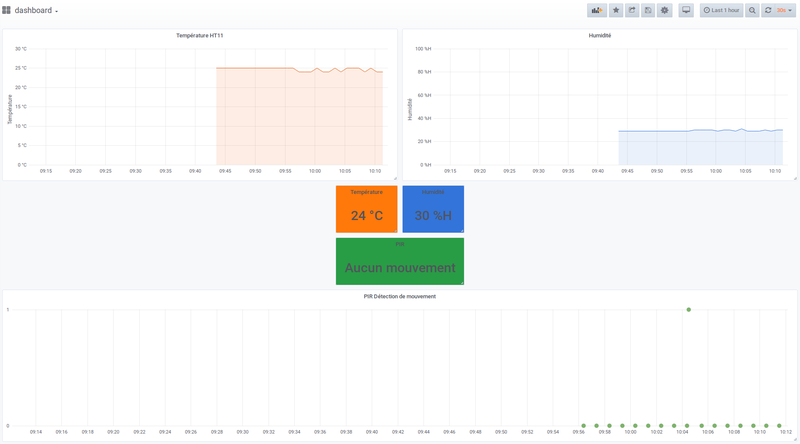800x444 pixels.
Task: Click the orange 24 °C temperature panel
Action: (366, 214)
